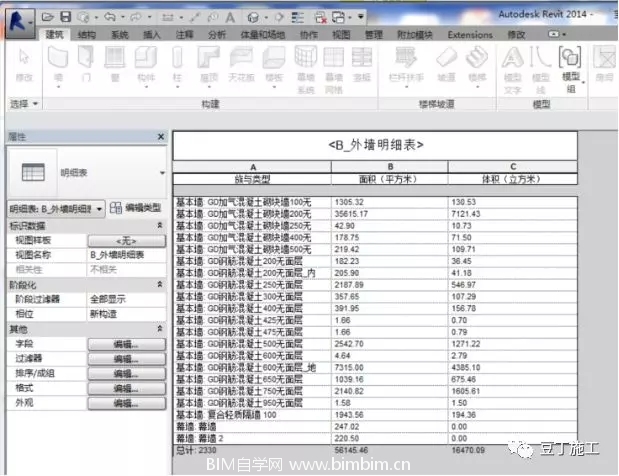Click the 字段 (Fields) edit button

click(126, 344)
